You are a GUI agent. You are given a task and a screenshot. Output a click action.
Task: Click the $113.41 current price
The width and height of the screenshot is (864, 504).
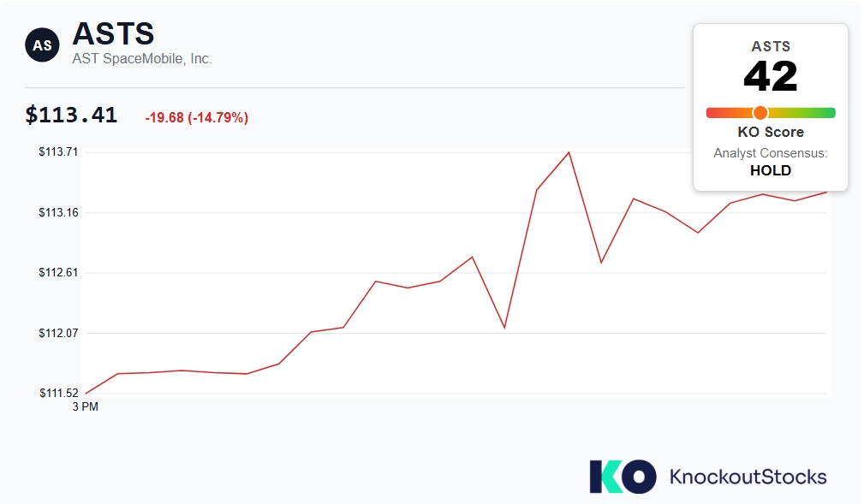coord(71,116)
